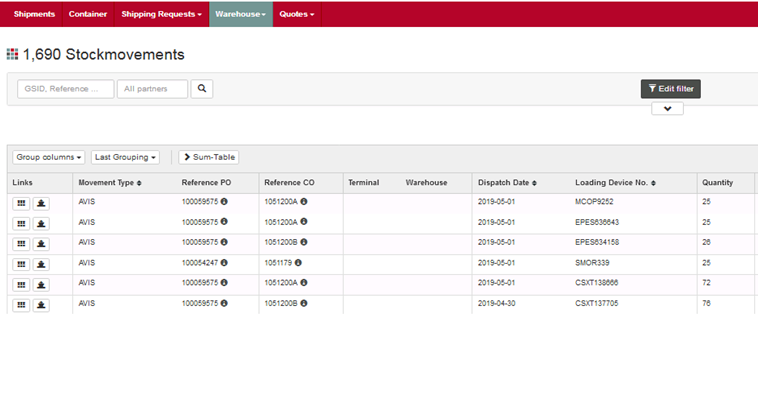Screen dimensions: 758x414
Task: Click info icon next to CO in EPES636643 row
Action: point(304,222)
